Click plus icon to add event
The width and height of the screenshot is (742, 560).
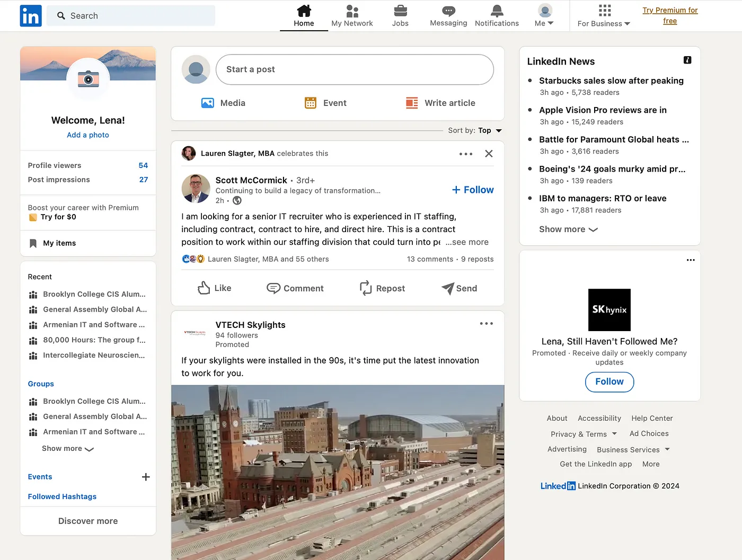pos(146,477)
